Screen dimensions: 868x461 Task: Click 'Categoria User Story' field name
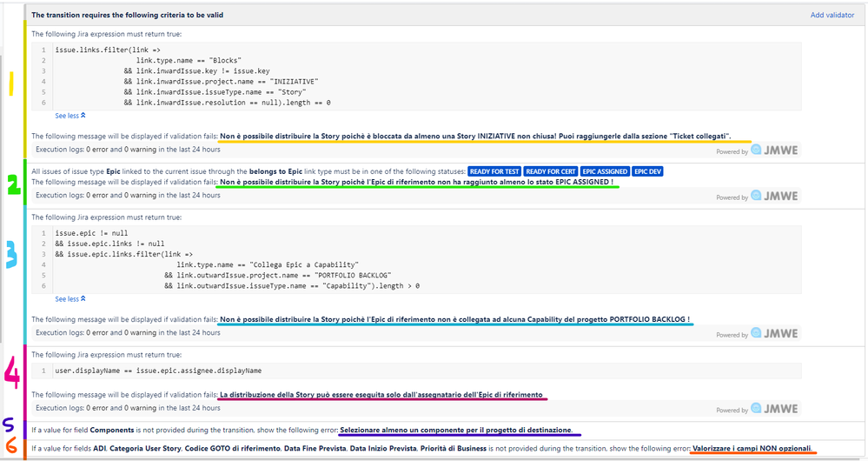[145, 449]
